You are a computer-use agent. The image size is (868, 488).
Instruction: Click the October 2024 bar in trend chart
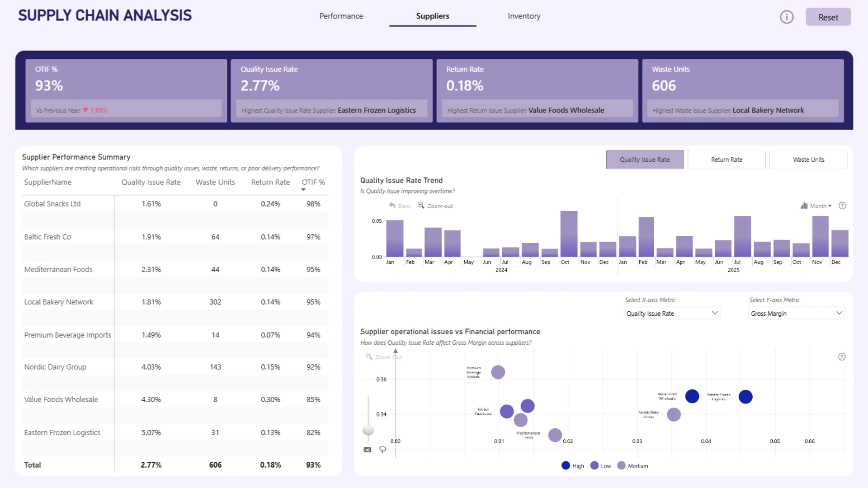(x=569, y=234)
